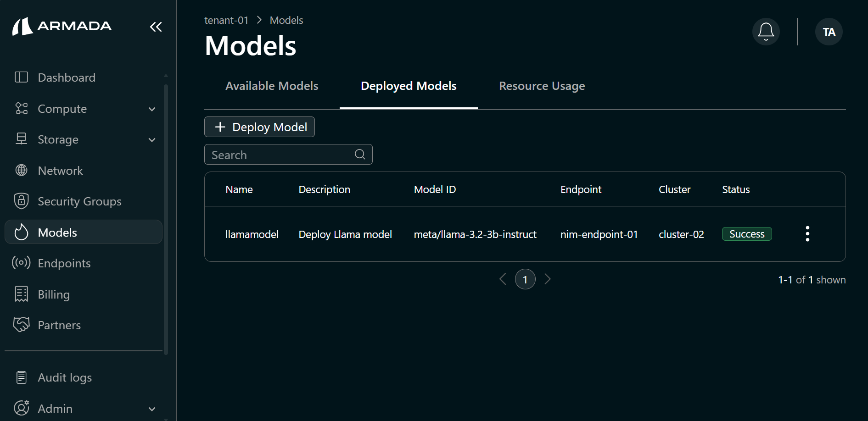This screenshot has width=868, height=421.
Task: Click the Dashboard sidebar icon
Action: (22, 77)
